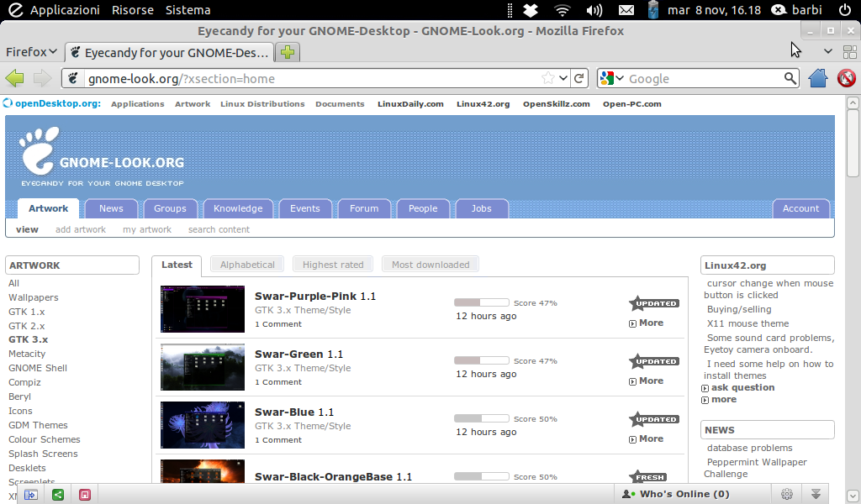Screen dimensions: 861x504
Task: Open the Sistema menu
Action: (188, 10)
